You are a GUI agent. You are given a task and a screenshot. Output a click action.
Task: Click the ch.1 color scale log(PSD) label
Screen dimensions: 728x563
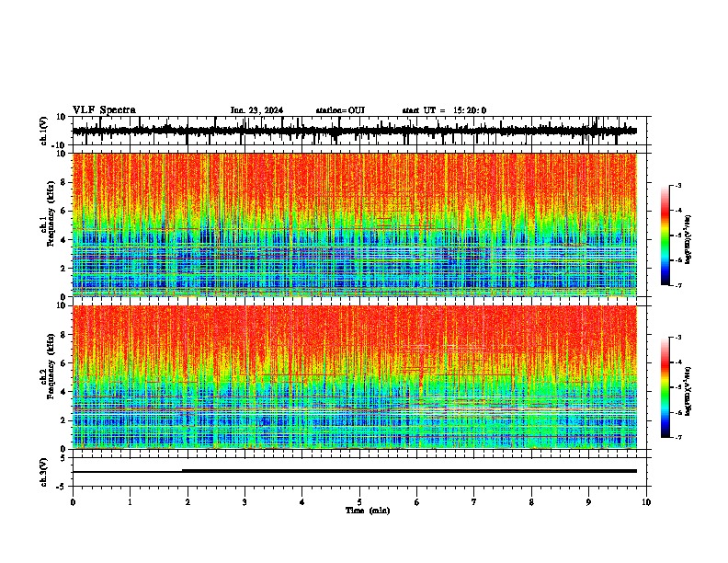688,240
